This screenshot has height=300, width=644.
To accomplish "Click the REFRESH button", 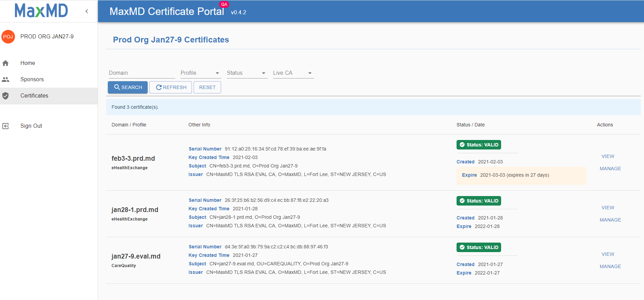I will (171, 87).
